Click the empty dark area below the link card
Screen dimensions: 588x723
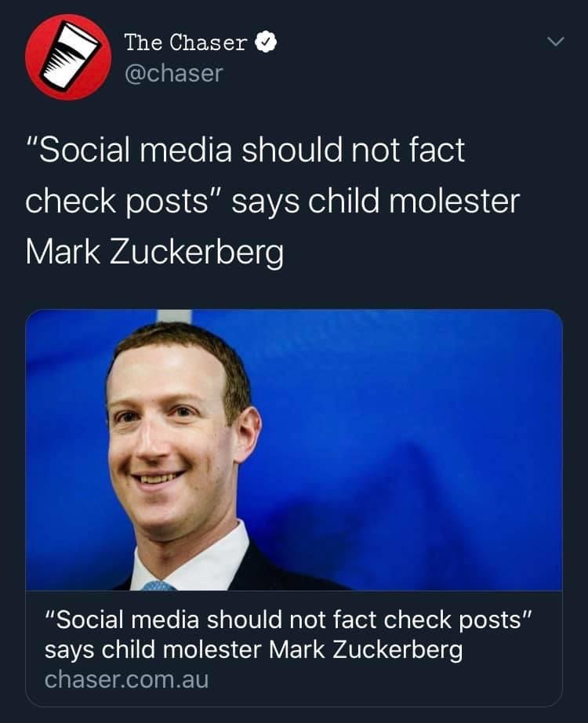294,714
